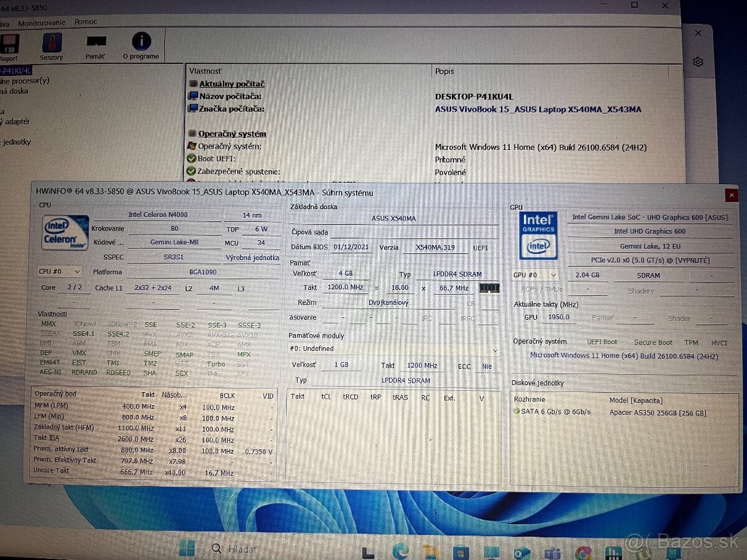Open the Monitorovanie menu
747x560 pixels.
click(42, 22)
